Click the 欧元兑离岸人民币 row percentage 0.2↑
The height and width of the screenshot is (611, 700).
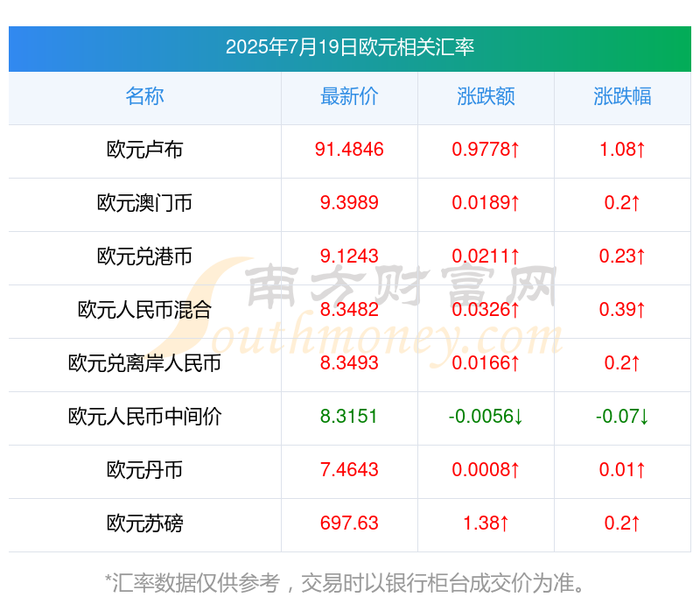pyautogui.click(x=622, y=363)
